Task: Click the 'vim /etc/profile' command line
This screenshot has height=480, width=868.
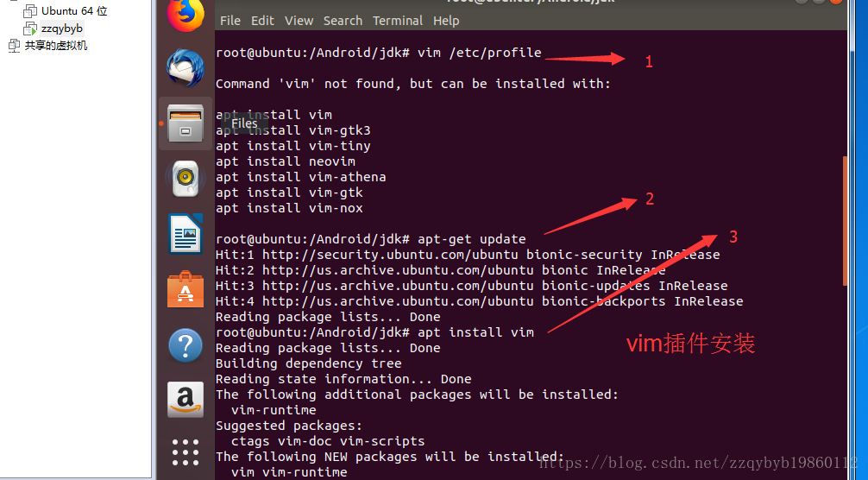Action: (379, 53)
